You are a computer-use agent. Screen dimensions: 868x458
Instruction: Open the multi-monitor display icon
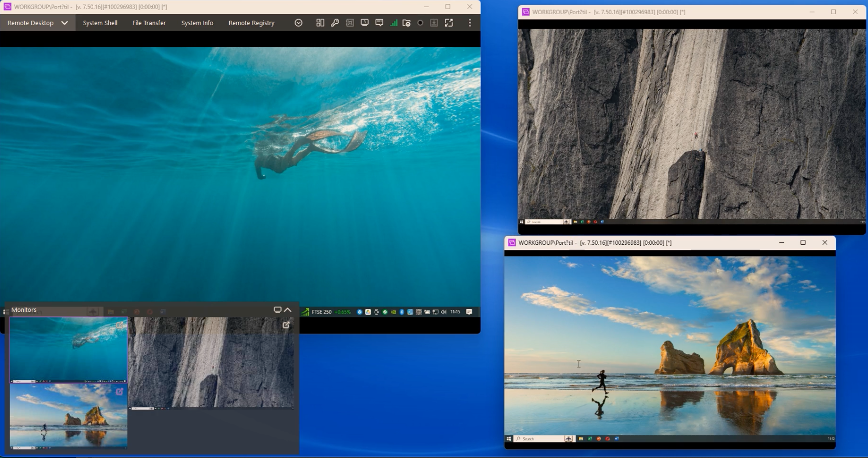point(364,23)
